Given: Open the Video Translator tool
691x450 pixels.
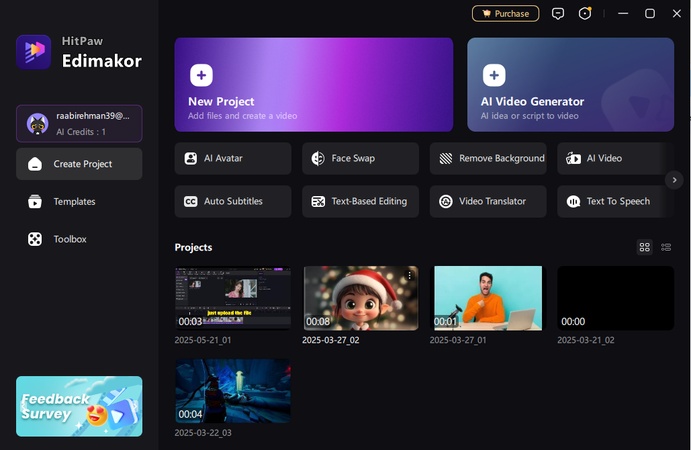Looking at the screenshot, I should pos(488,201).
